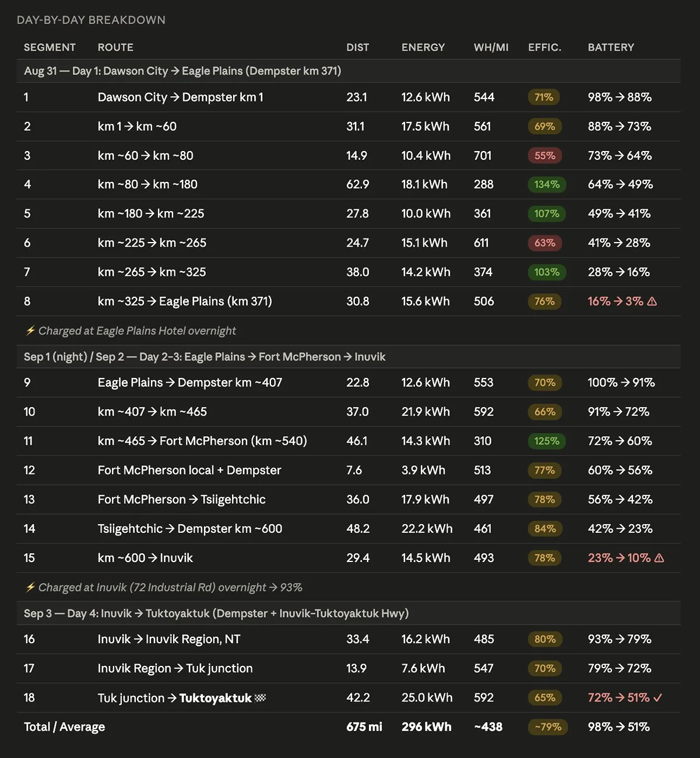
Task: Click the warning icon on segment 15 battery
Action: click(x=659, y=558)
